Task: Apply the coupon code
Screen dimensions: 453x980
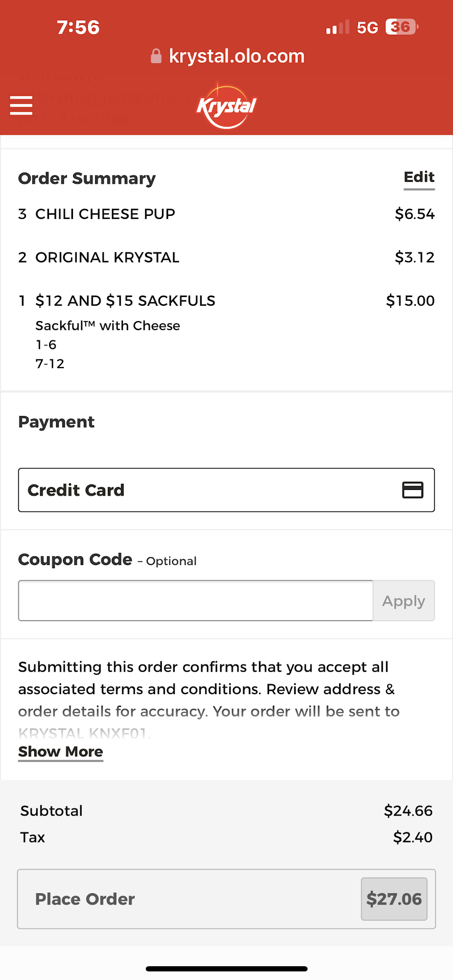Action: pyautogui.click(x=403, y=601)
